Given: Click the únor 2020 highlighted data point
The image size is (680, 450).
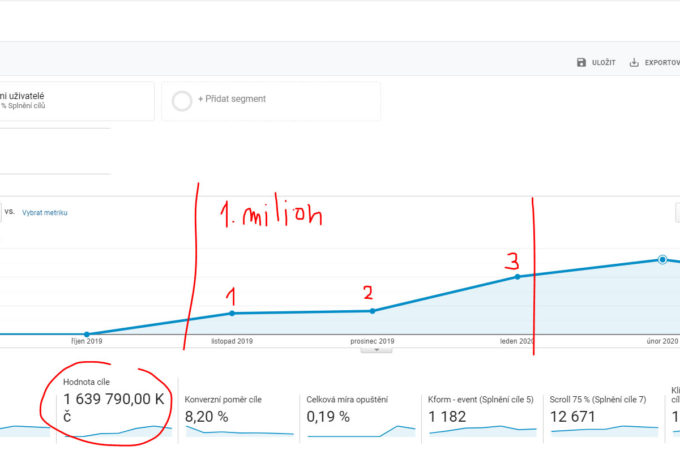Looking at the screenshot, I should click(x=662, y=260).
